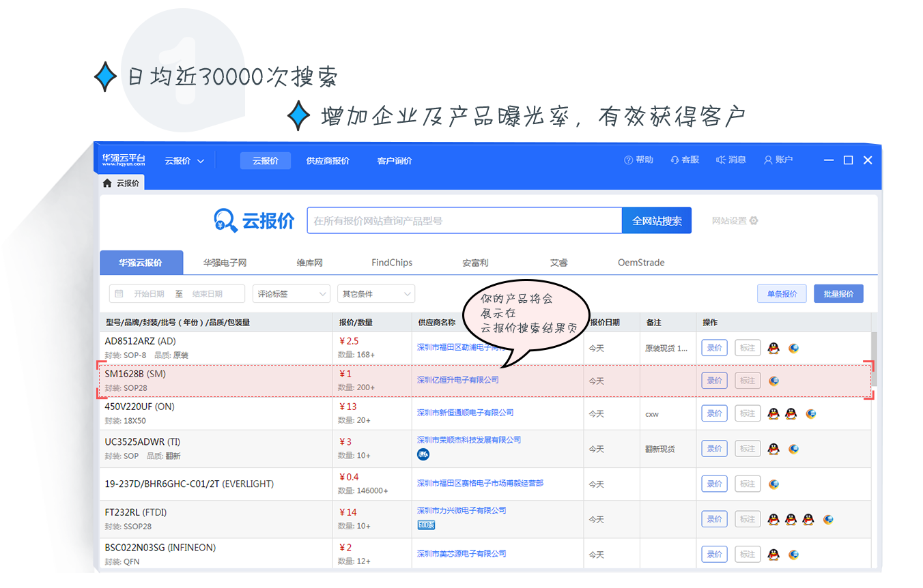Click the 型号/品牌/封装 column header
The image size is (923, 588).
pyautogui.click(x=177, y=323)
